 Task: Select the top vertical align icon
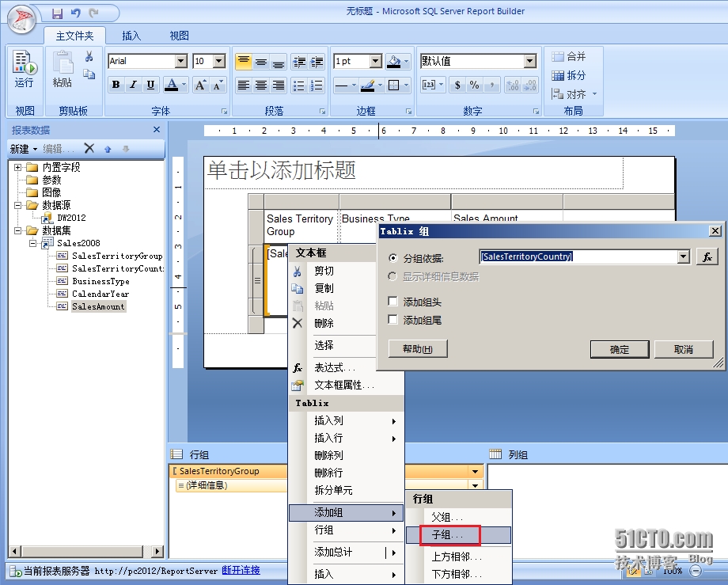[x=243, y=61]
